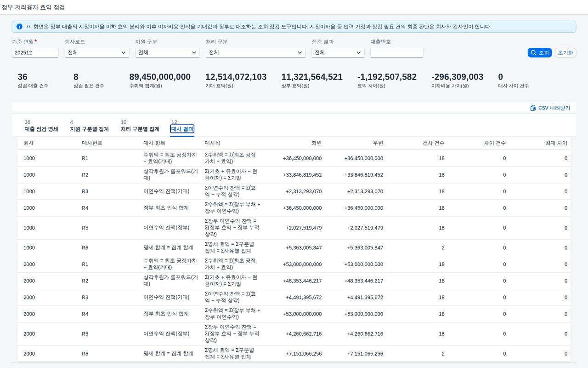Click the 좌변 value +4,260,662,716
This screenshot has height=368, width=588.
(x=303, y=334)
